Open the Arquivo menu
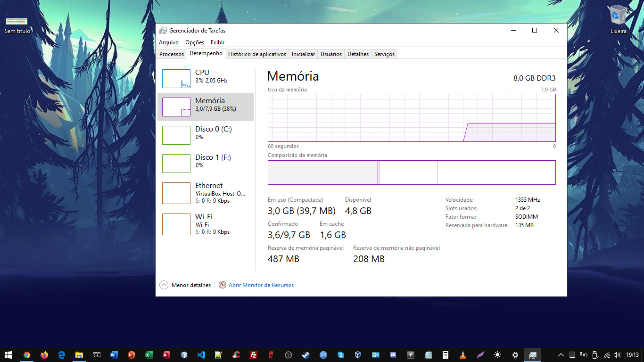The image size is (644, 362). click(168, 42)
